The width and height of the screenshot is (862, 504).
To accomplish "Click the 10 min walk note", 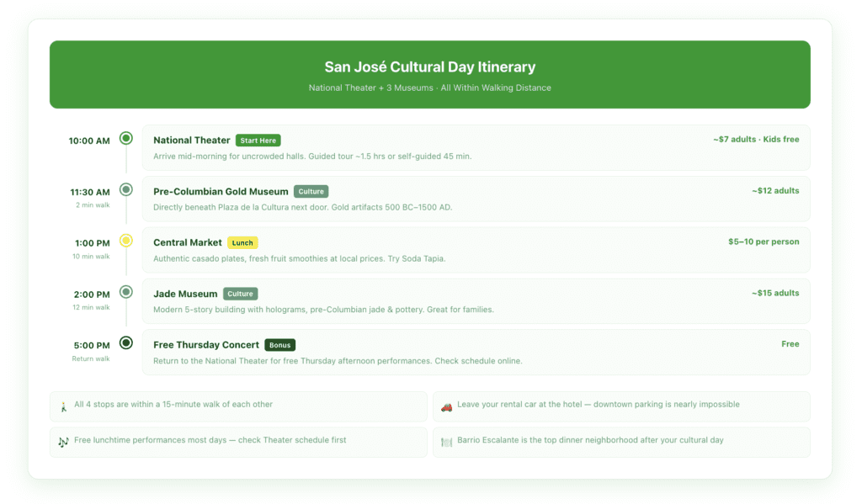I will pos(91,256).
